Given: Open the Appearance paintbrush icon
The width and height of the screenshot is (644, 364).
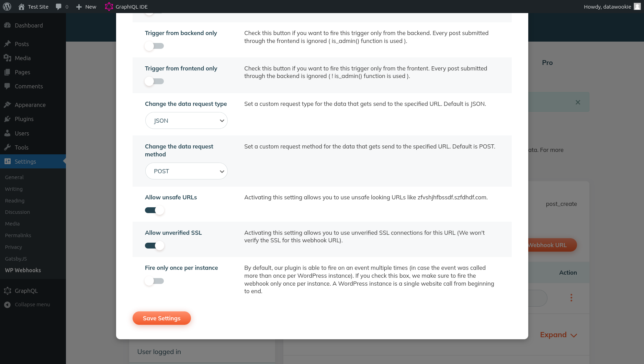Looking at the screenshot, I should [x=8, y=105].
